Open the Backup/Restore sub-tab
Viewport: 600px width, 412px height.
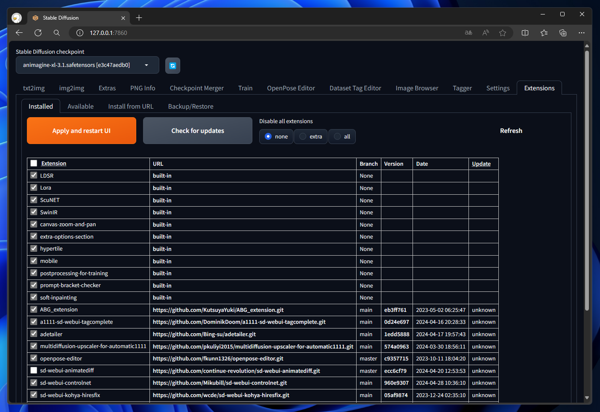pyautogui.click(x=191, y=106)
